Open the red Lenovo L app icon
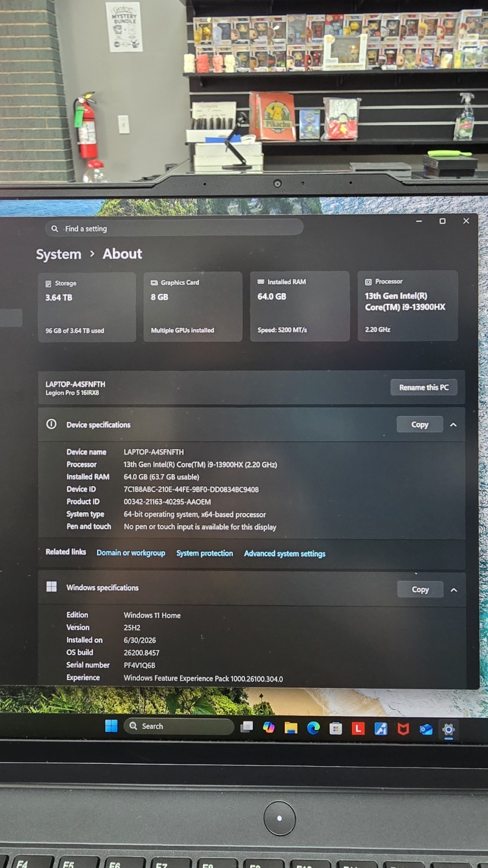This screenshot has width=488, height=868. (x=358, y=729)
